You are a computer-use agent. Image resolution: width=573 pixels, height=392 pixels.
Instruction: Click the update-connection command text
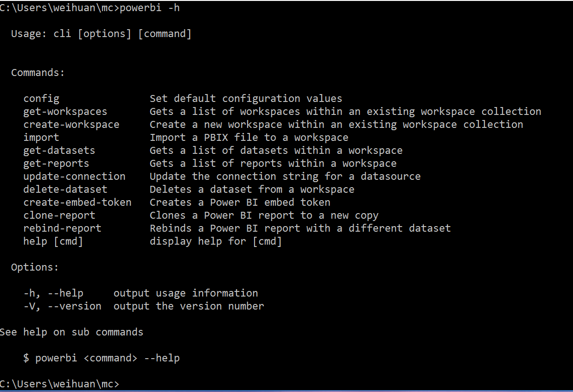(x=74, y=176)
